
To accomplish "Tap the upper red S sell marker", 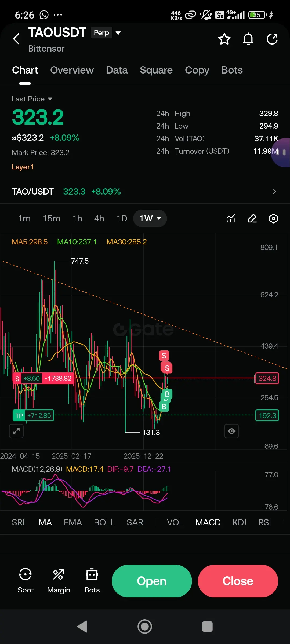I will pos(164,356).
